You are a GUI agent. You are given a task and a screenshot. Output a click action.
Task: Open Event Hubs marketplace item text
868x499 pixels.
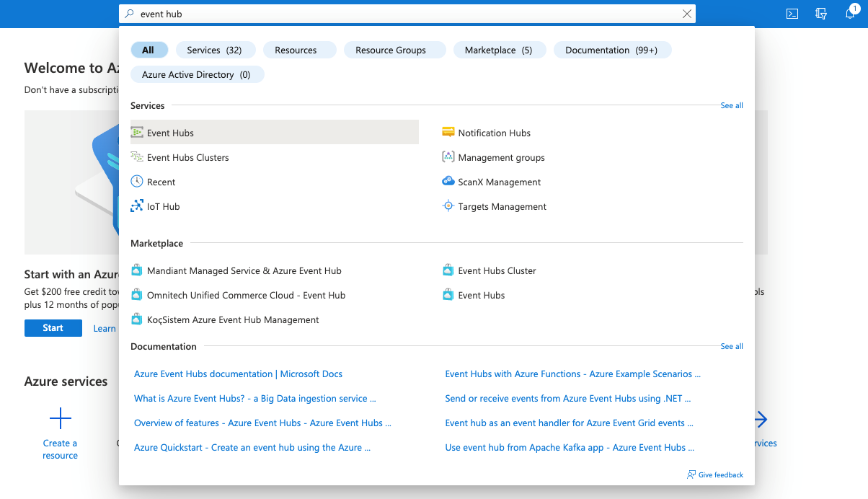pos(482,295)
